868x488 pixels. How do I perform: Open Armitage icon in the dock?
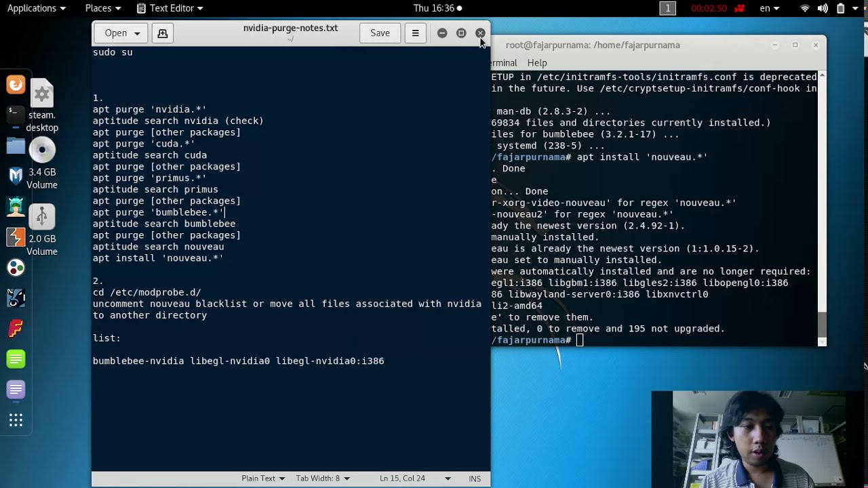[x=16, y=206]
